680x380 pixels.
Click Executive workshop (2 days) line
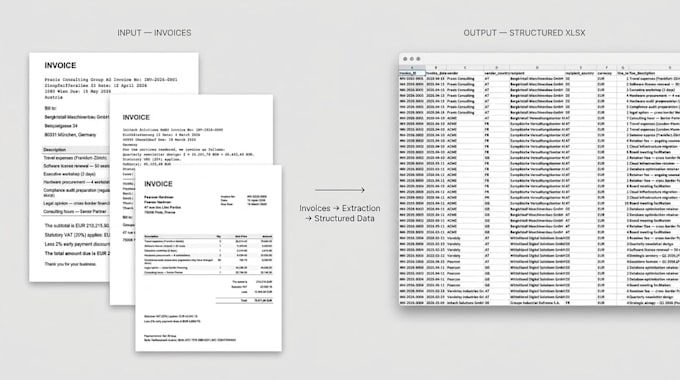point(69,174)
